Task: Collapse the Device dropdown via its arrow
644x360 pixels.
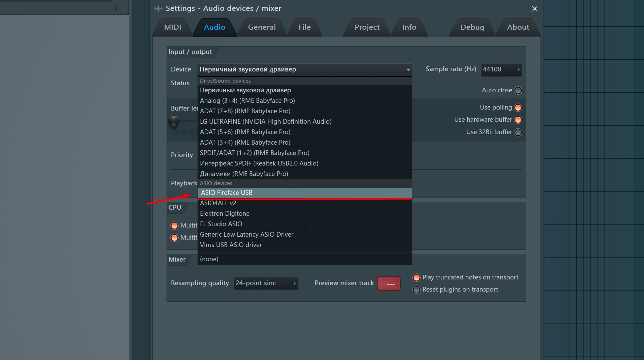Action: coord(408,70)
